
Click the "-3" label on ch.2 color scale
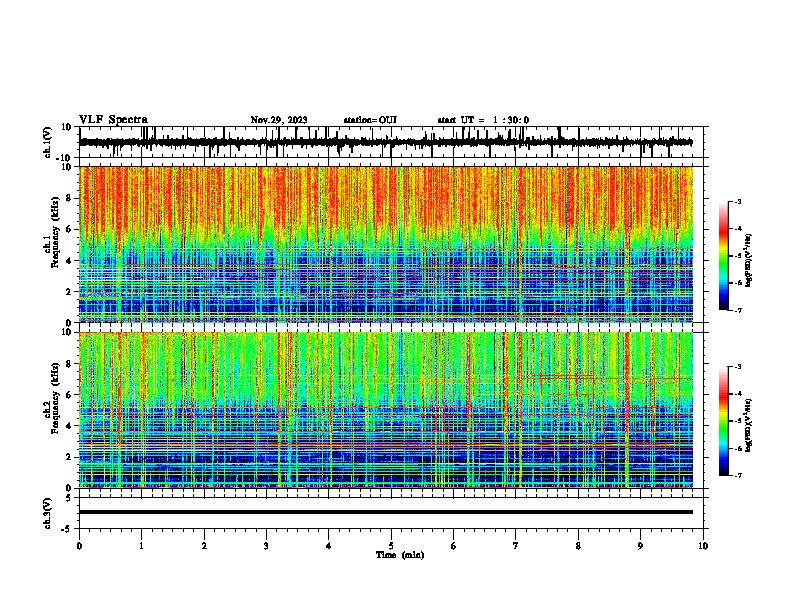[737, 367]
